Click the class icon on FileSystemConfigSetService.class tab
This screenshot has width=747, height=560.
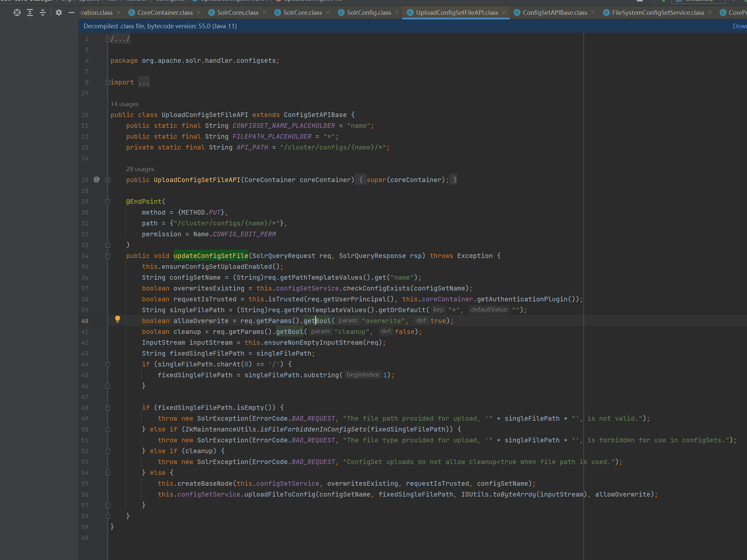click(606, 12)
